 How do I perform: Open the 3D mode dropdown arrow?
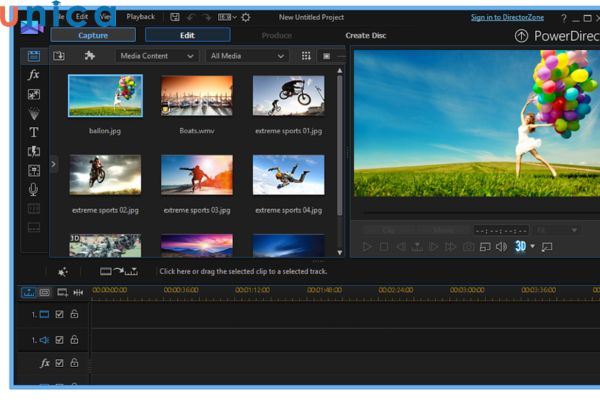point(533,247)
